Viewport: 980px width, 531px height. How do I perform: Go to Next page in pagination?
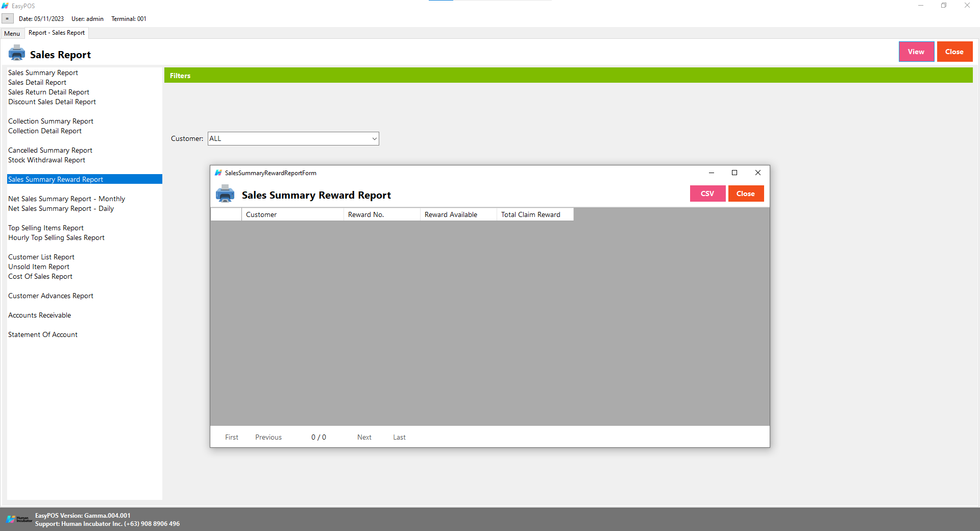364,437
